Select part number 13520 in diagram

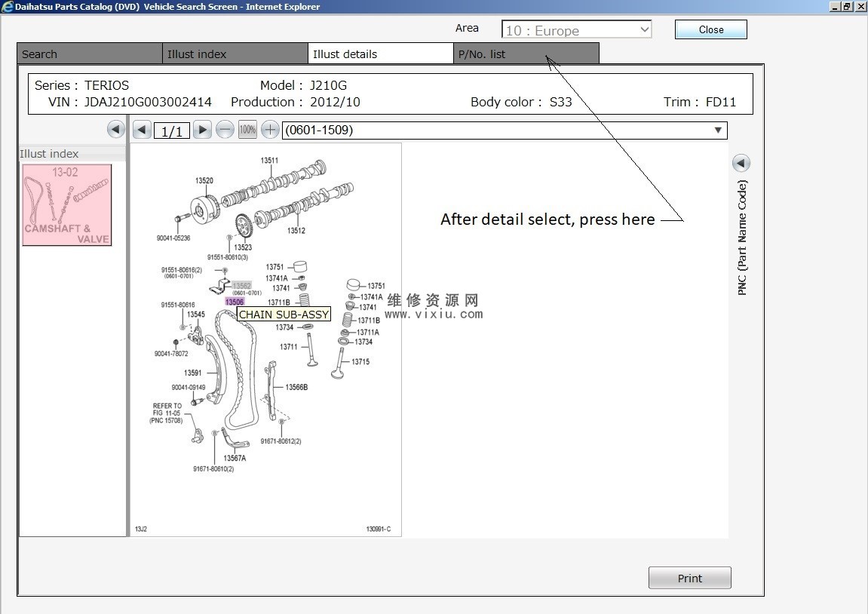(x=204, y=180)
